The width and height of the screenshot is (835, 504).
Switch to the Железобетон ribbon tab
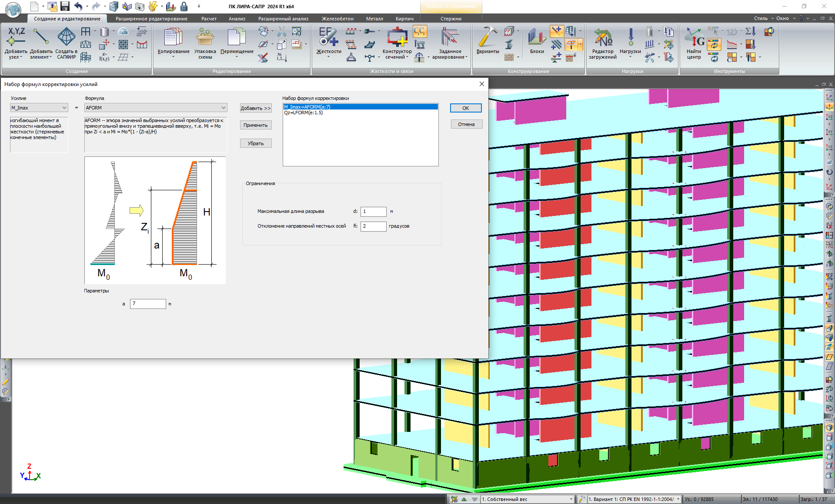pyautogui.click(x=337, y=19)
